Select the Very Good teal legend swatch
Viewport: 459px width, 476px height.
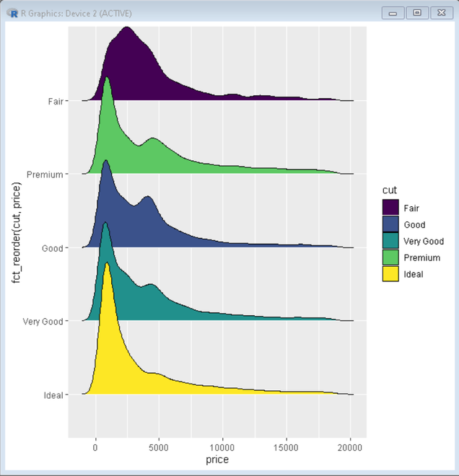[390, 241]
